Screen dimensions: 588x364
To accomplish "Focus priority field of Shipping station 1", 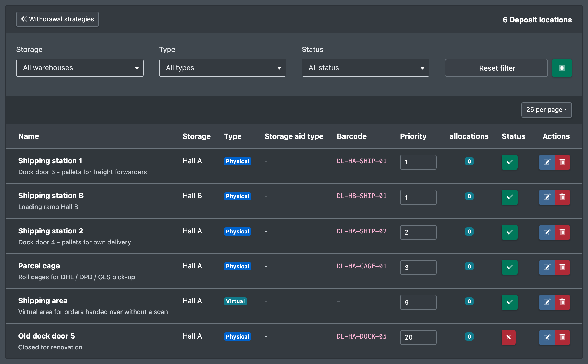I will (418, 162).
